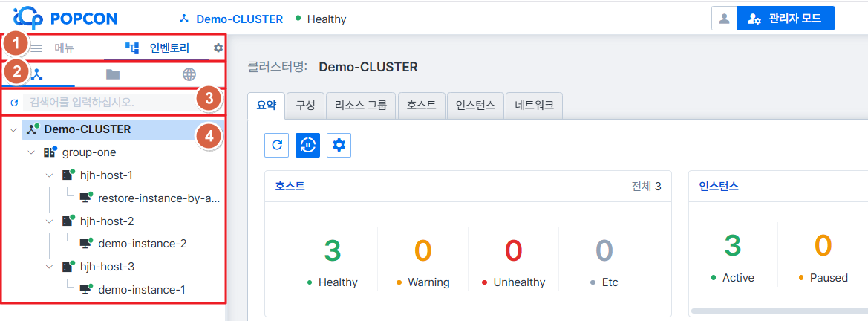Click the refresh button in summary toolbar

point(276,146)
